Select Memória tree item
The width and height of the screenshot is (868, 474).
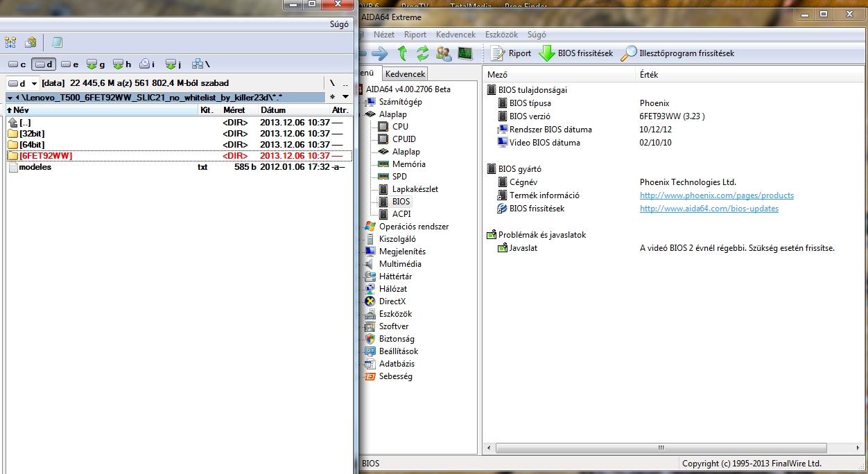click(408, 164)
